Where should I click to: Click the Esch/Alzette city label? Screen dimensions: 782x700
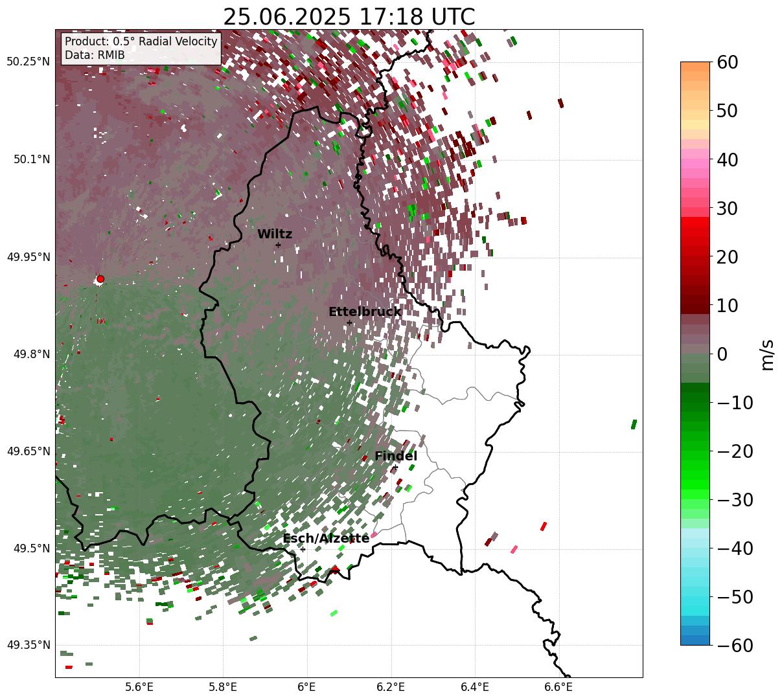(326, 539)
